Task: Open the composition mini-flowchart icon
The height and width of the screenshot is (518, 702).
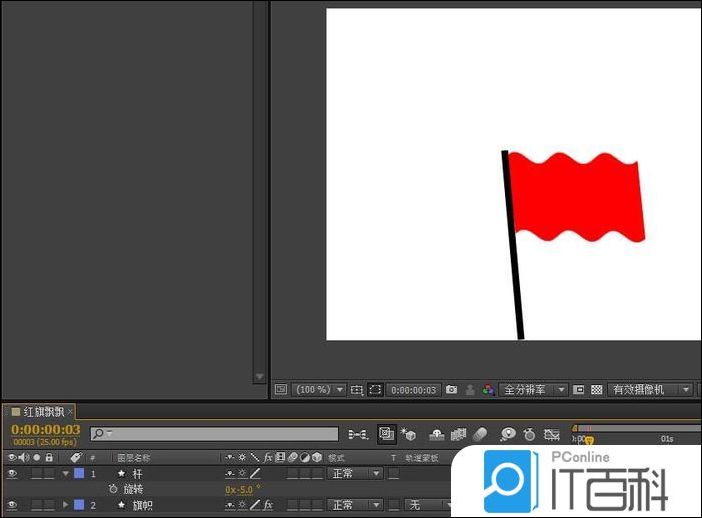Action: tap(357, 435)
